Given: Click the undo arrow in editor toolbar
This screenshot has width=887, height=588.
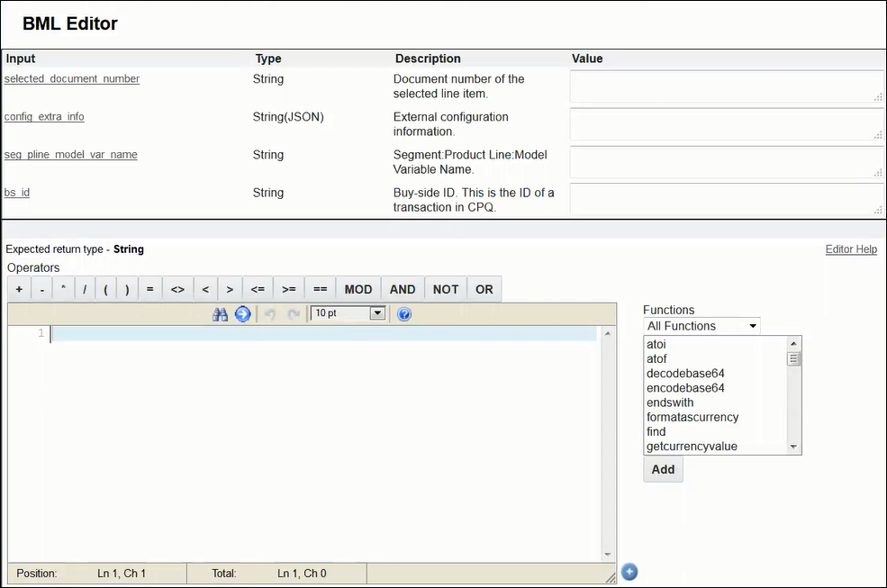Looking at the screenshot, I should coord(269,314).
